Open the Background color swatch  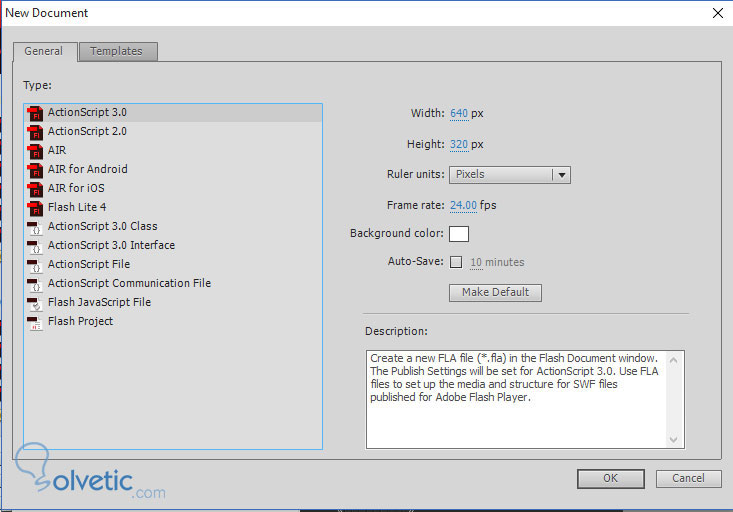459,234
